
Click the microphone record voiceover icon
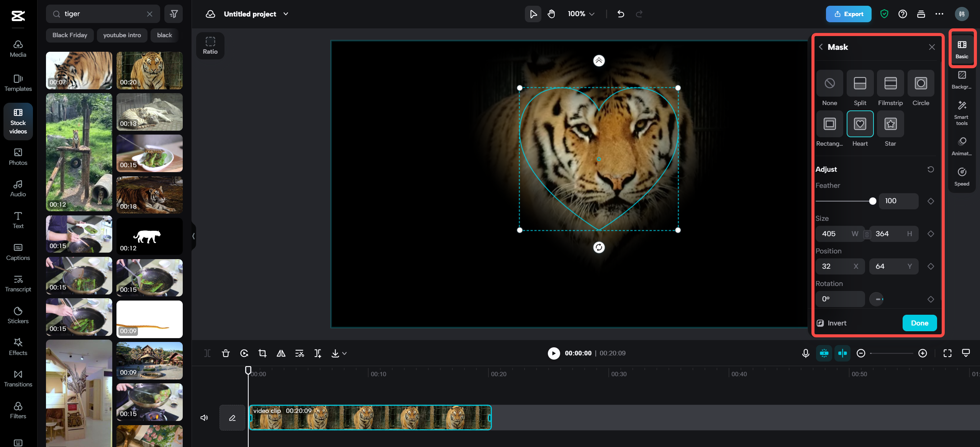pyautogui.click(x=805, y=353)
